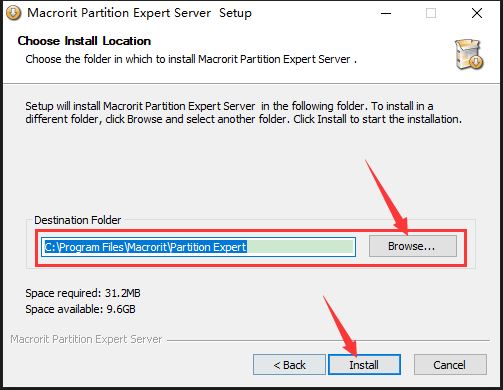
Task: Go to previous step with Back button
Action: pos(289,365)
